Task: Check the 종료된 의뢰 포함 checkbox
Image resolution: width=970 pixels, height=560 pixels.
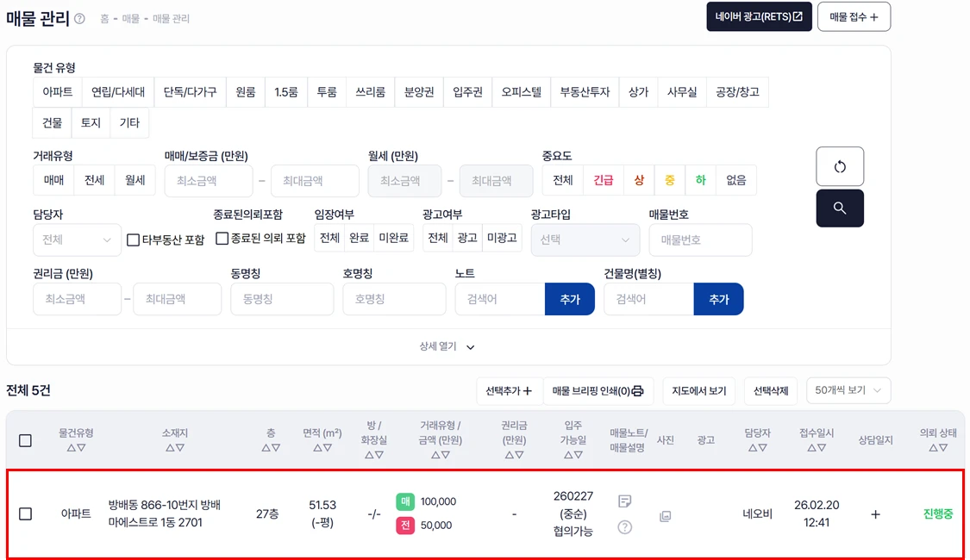Action: tap(222, 239)
